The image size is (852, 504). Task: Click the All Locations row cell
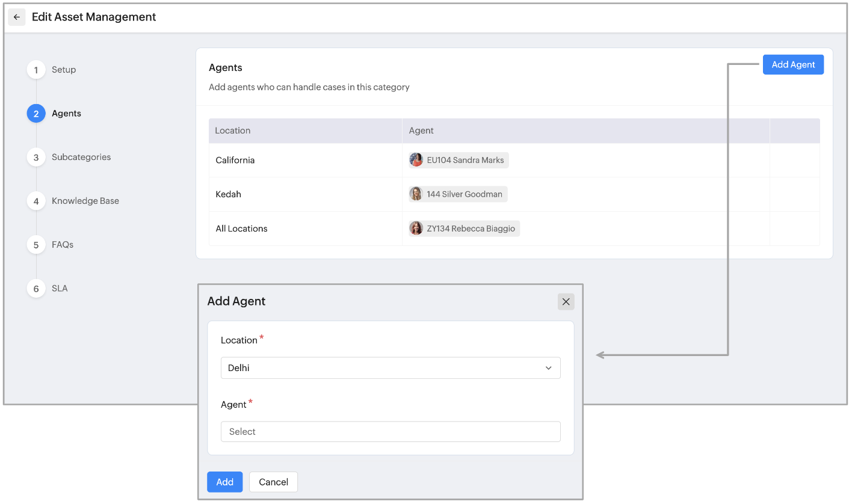point(242,229)
